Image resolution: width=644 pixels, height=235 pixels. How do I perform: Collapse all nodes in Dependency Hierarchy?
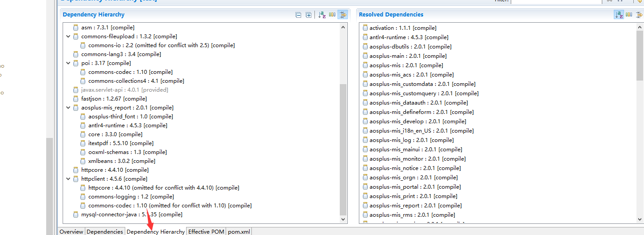pyautogui.click(x=298, y=15)
